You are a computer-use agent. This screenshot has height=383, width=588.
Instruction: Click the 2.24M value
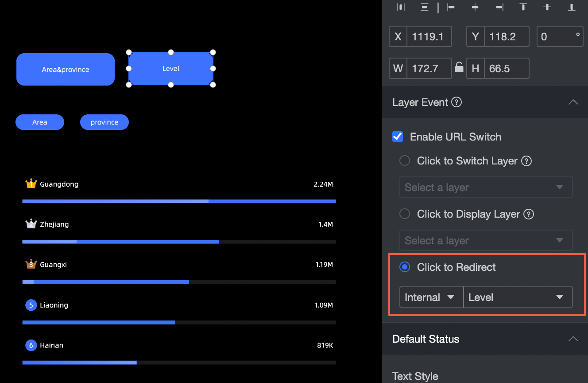click(x=323, y=184)
